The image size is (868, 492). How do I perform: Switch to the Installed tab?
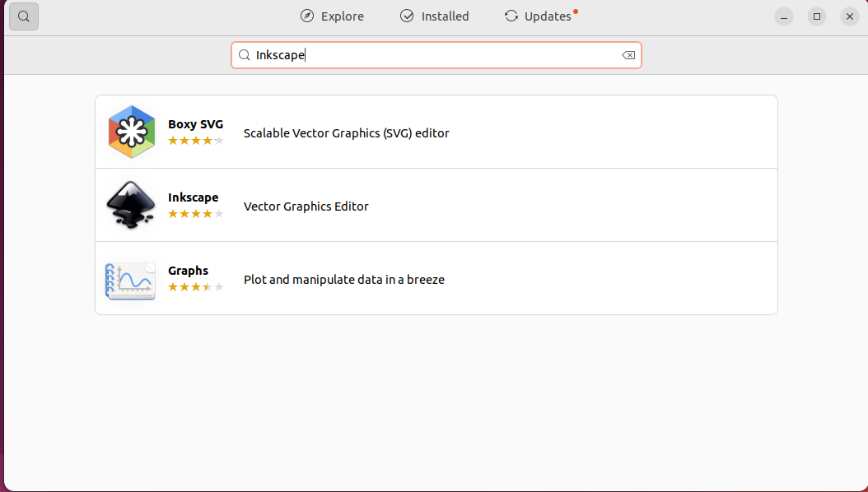[x=435, y=16]
